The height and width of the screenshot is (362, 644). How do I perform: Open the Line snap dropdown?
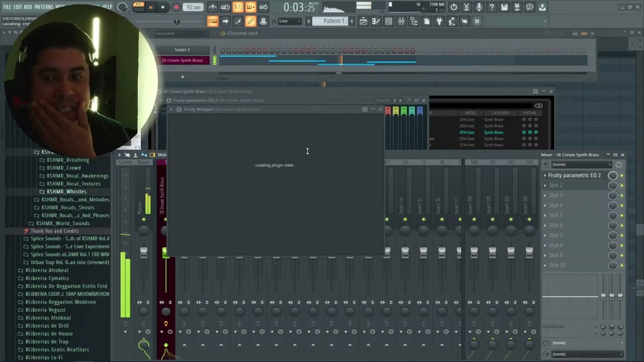tap(290, 21)
